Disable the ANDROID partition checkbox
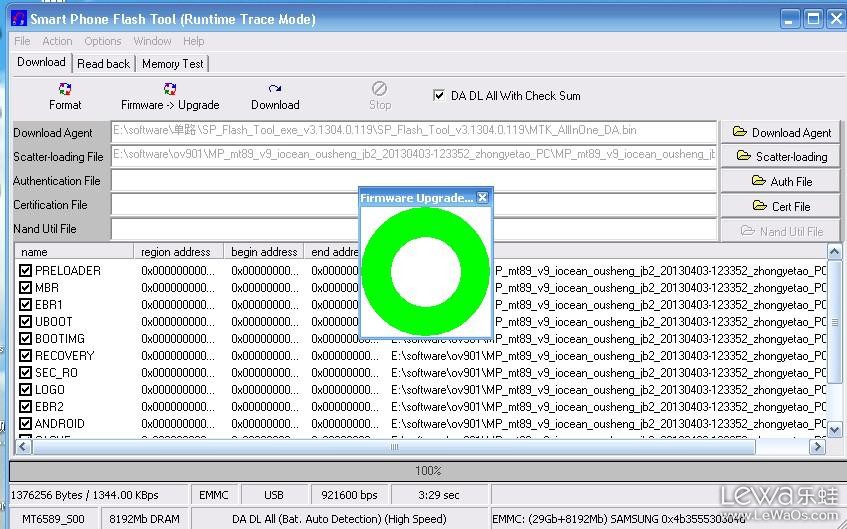Image resolution: width=847 pixels, height=529 pixels. click(26, 424)
